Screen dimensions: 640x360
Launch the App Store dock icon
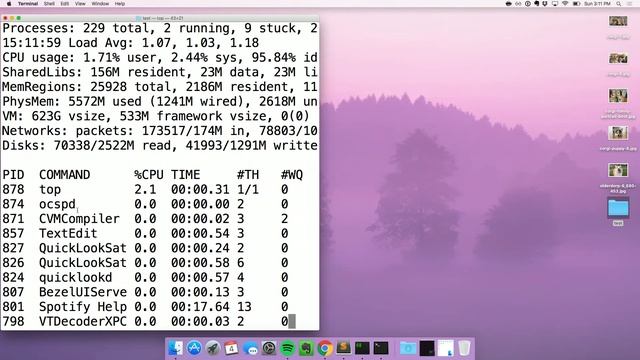tap(194, 348)
